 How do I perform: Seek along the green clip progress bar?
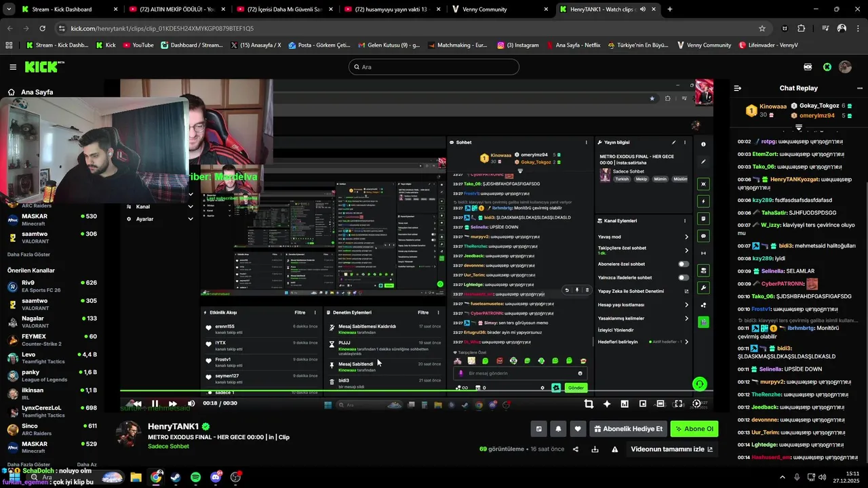(x=416, y=390)
